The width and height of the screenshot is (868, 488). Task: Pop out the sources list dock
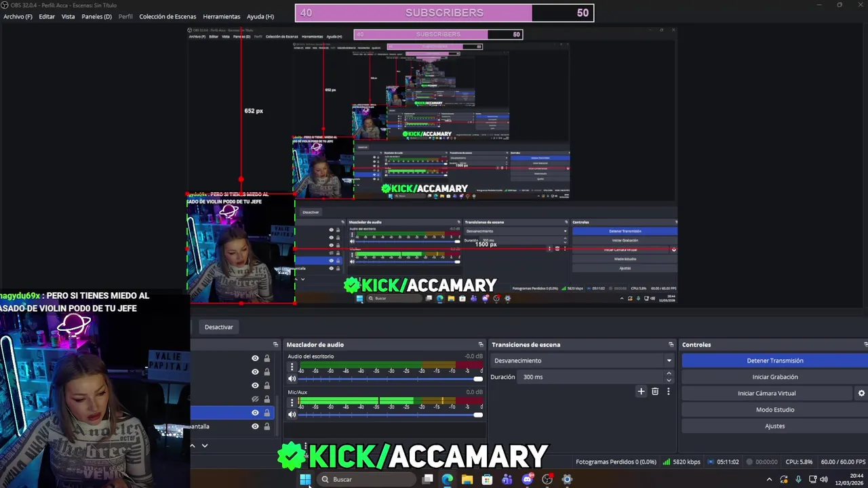coord(275,344)
